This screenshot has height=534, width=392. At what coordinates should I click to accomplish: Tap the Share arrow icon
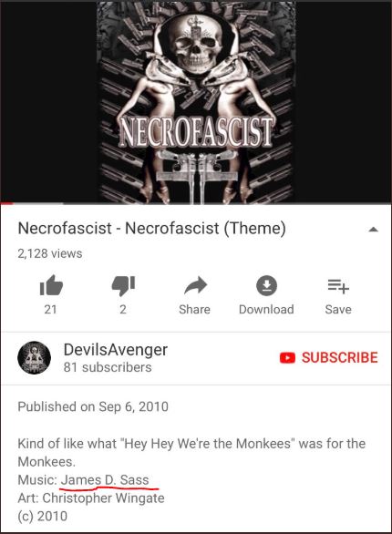(x=195, y=285)
